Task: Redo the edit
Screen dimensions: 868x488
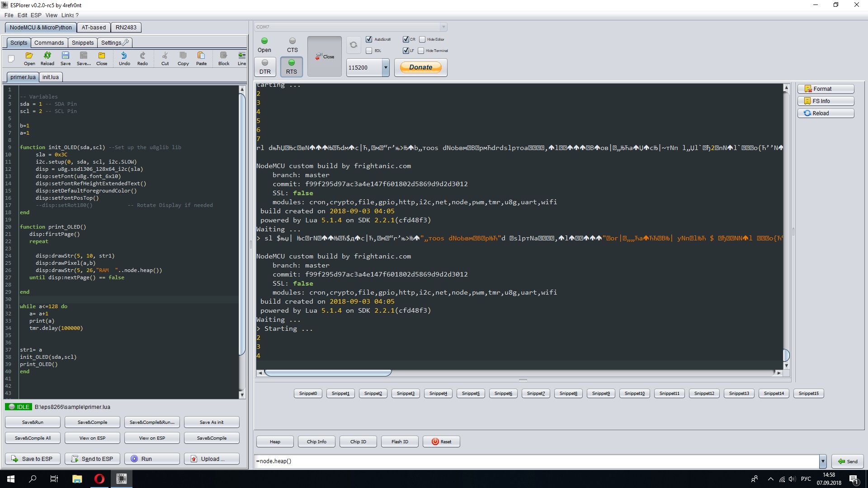Action: tap(142, 58)
